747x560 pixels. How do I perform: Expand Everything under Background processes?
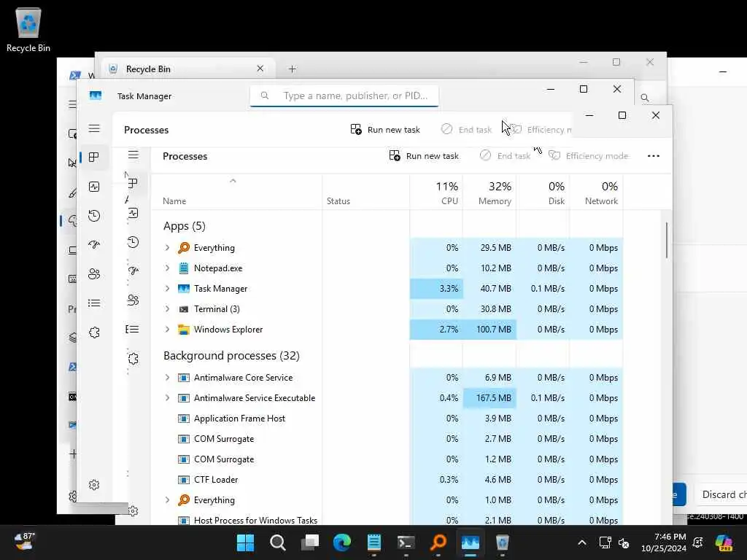tap(167, 500)
